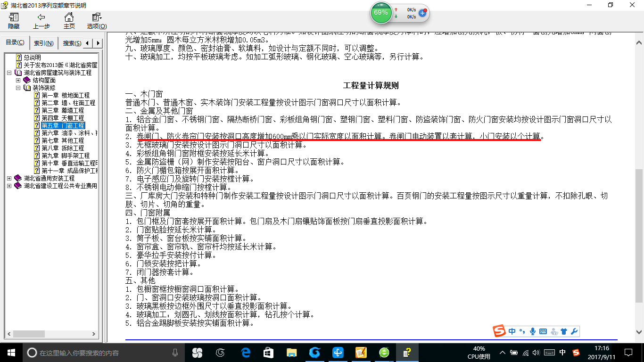Open the Windows action center notification icon

(x=627, y=353)
